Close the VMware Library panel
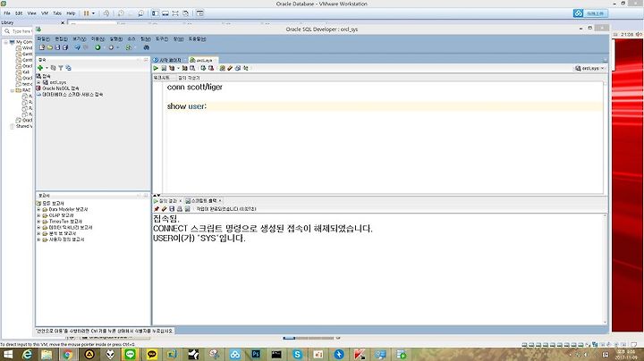Image resolution: width=644 pixels, height=361 pixels. pos(63,22)
